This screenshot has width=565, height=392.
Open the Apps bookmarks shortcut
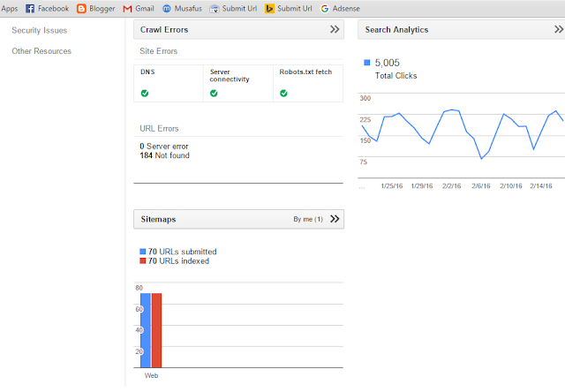[x=10, y=8]
